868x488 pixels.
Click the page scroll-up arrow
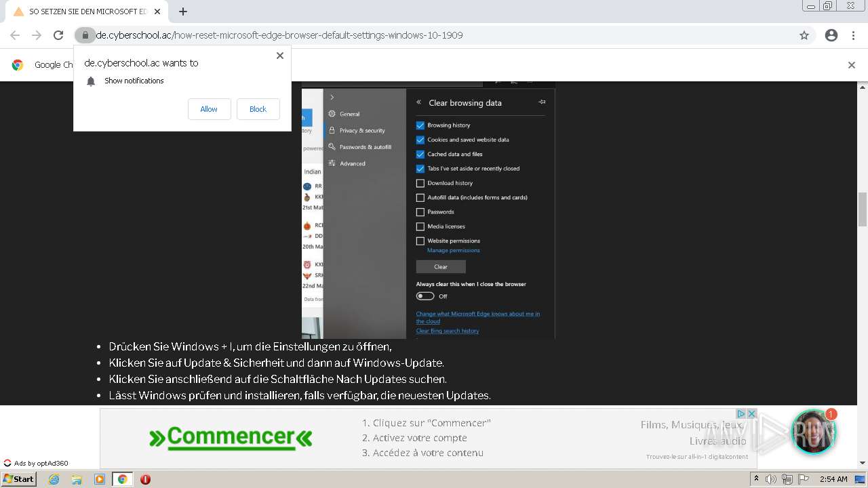[863, 87]
